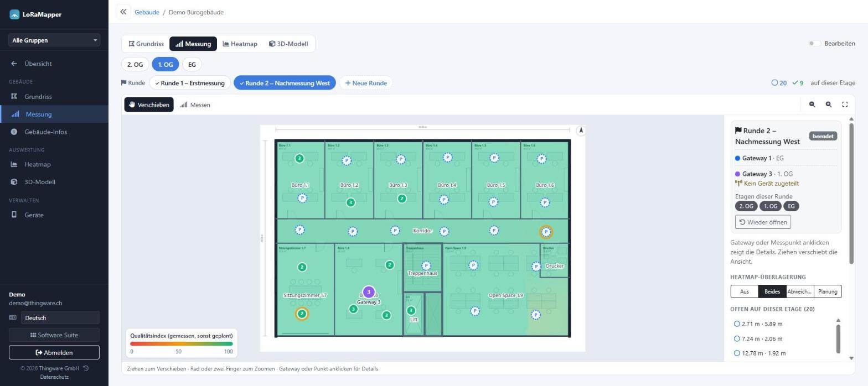Open the LoRaMapper logo home
The width and height of the screenshot is (868, 386).
pyautogui.click(x=35, y=14)
